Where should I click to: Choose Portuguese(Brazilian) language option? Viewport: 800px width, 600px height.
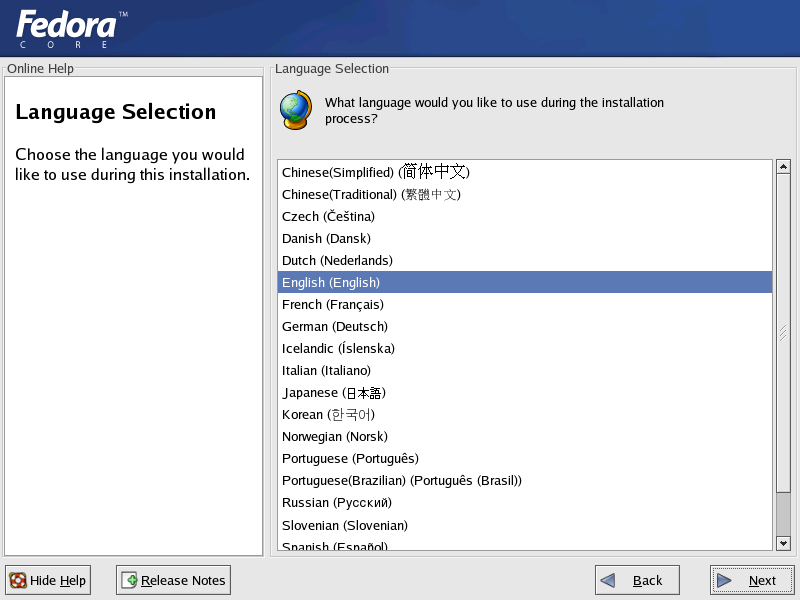(x=401, y=480)
